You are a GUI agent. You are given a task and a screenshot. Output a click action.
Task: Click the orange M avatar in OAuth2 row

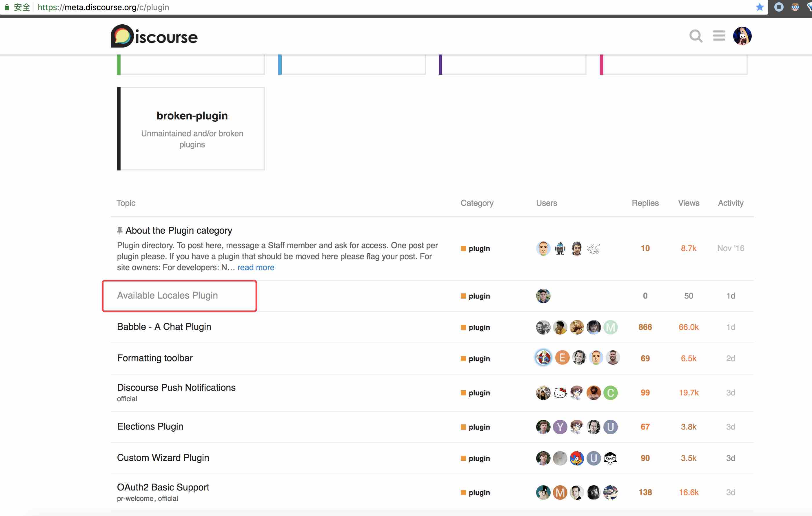pos(560,492)
